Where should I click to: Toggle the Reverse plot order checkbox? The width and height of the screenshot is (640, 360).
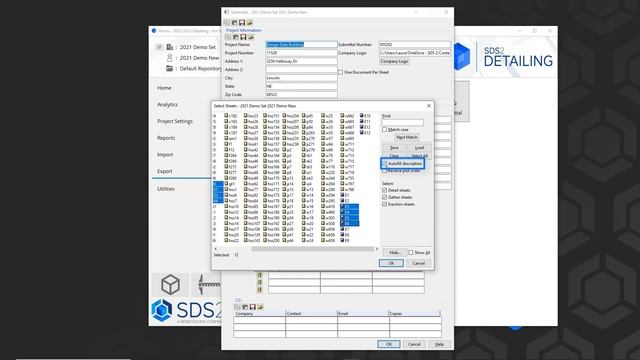point(384,171)
